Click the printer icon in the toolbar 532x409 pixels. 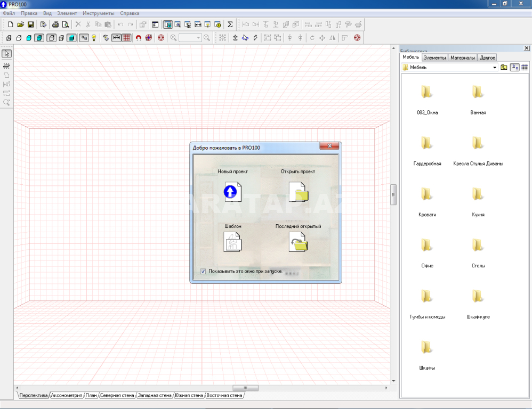[x=55, y=24]
